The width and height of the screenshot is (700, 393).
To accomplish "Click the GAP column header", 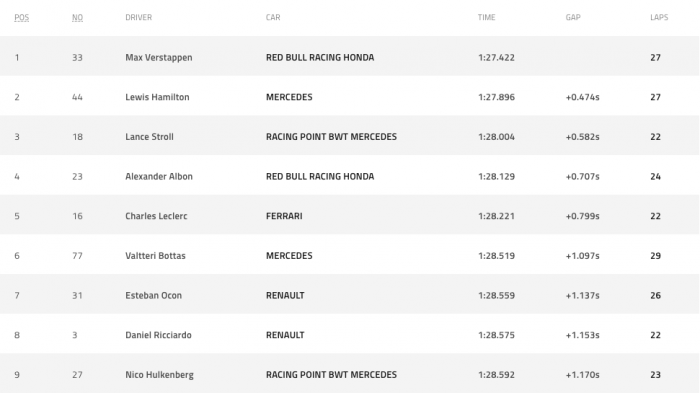I will (x=573, y=17).
